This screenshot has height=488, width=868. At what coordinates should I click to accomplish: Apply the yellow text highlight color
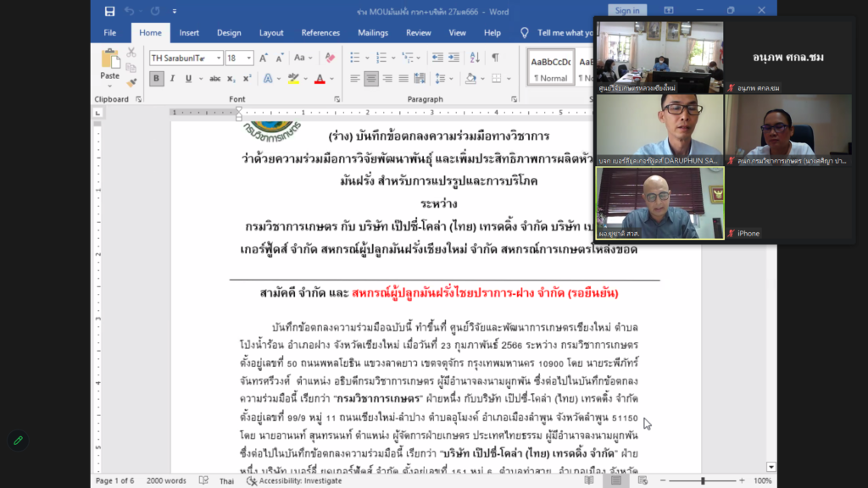tap(293, 79)
